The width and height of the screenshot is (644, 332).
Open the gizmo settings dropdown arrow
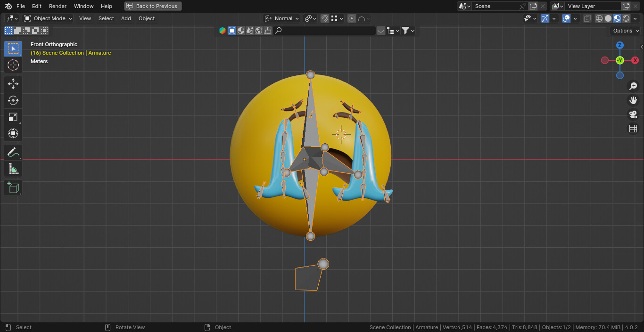click(x=554, y=18)
